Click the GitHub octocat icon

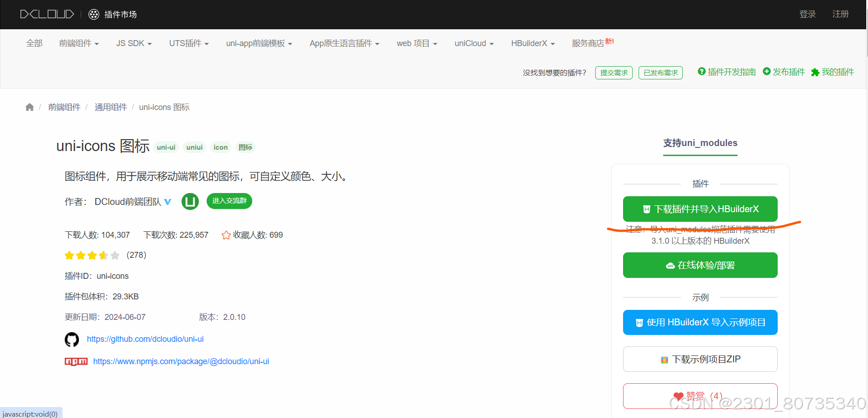click(x=72, y=339)
